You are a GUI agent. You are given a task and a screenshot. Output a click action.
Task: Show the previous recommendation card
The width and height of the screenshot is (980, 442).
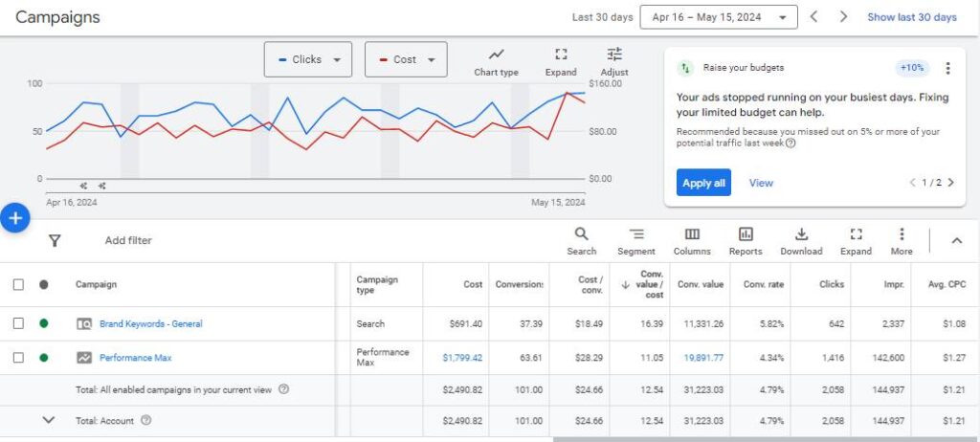[x=912, y=183]
